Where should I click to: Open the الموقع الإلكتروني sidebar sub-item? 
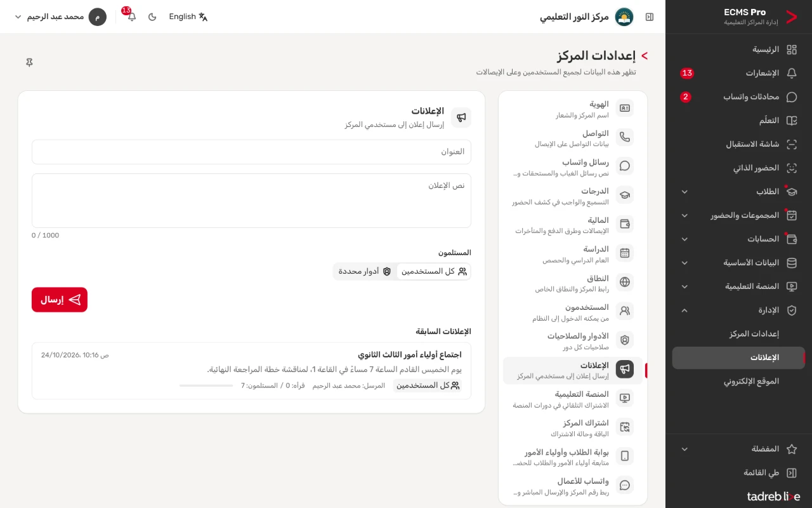[x=738, y=382]
